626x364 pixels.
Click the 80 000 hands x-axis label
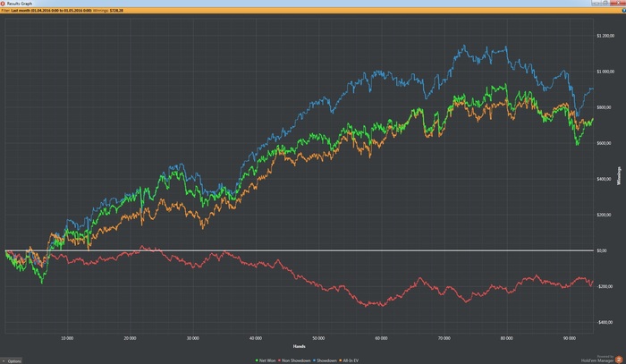pos(507,338)
